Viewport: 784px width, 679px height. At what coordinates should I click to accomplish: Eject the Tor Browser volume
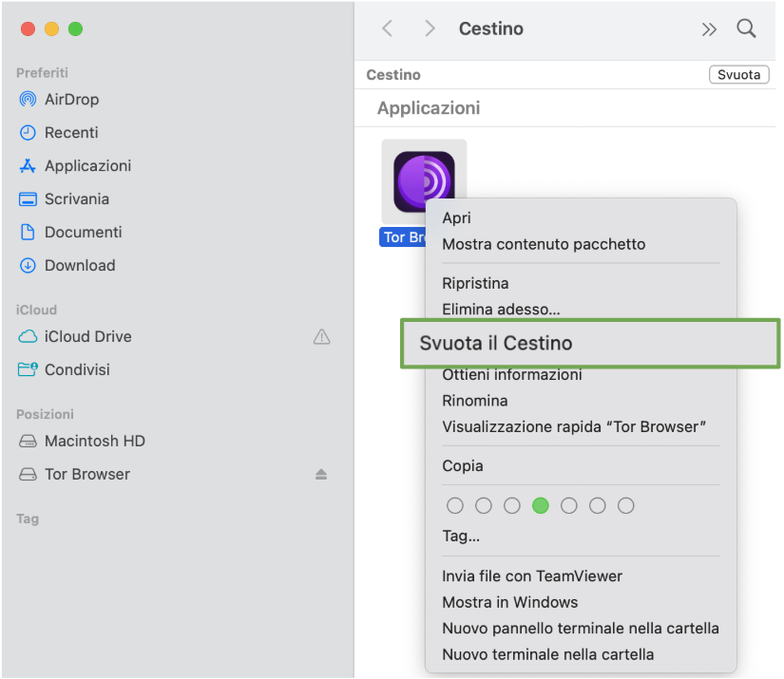[321, 475]
